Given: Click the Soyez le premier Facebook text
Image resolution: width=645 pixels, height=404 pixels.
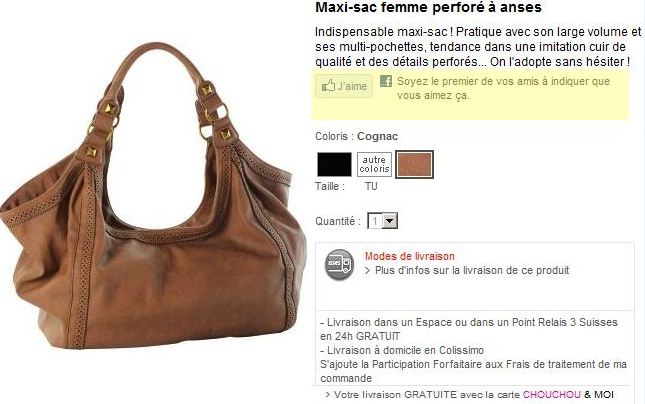Looking at the screenshot, I should click(x=503, y=88).
